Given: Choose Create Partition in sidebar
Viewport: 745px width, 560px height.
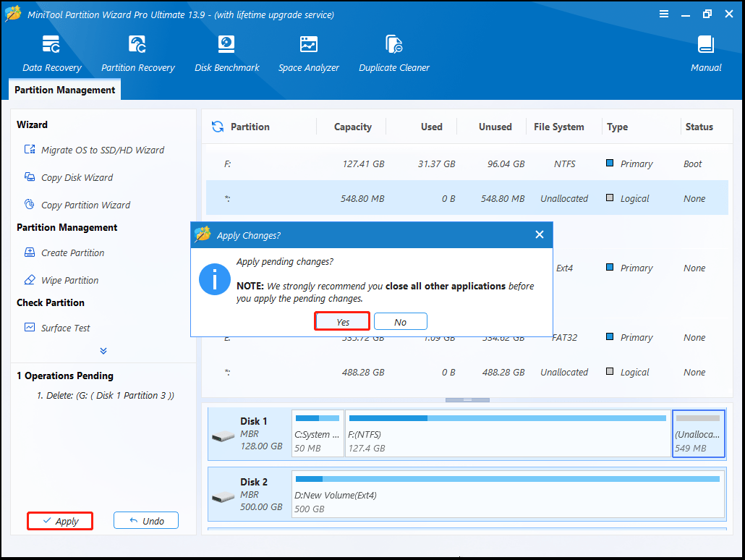Looking at the screenshot, I should (x=64, y=253).
